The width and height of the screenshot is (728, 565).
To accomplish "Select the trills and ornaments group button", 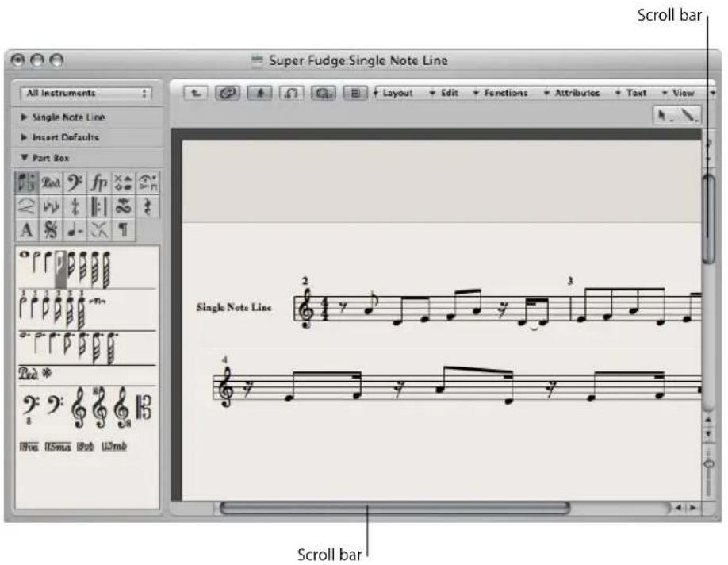I will 123,206.
